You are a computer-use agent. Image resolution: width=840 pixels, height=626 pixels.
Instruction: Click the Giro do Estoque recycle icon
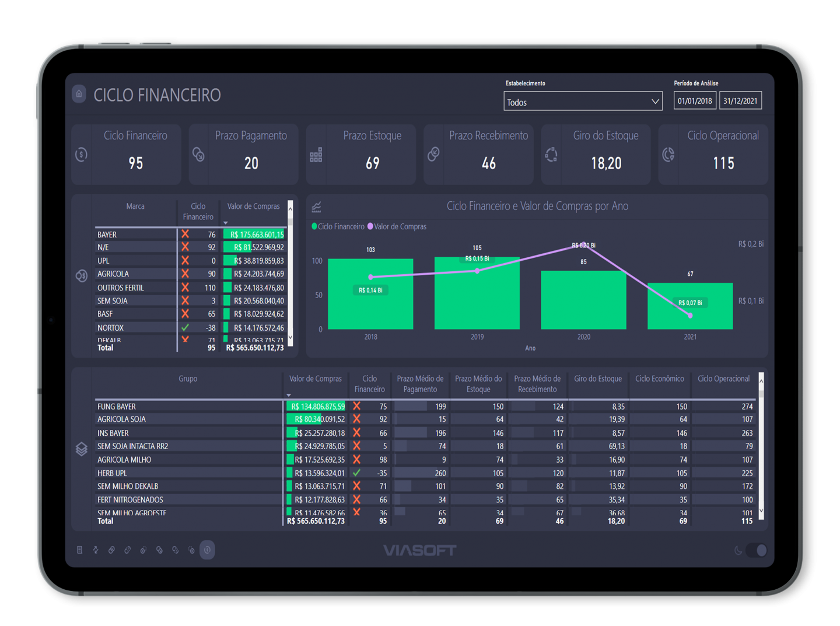coord(551,155)
